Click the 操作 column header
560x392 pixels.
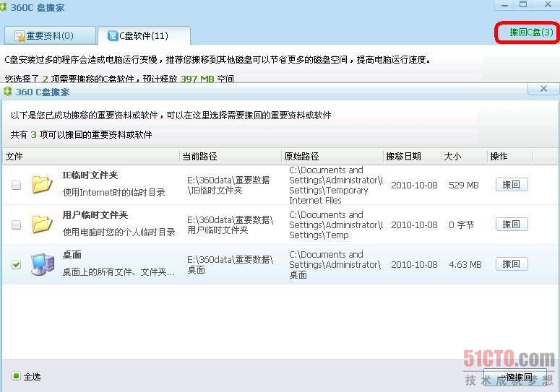[x=509, y=157]
